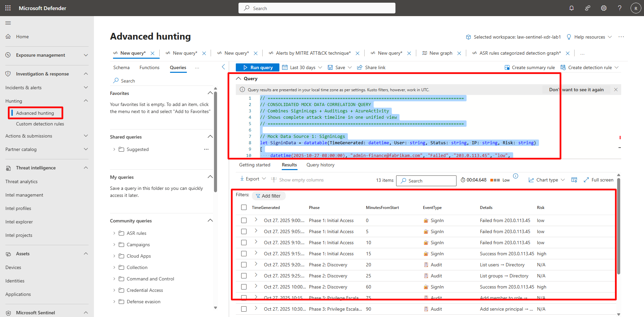Click Create summary rule

[530, 67]
